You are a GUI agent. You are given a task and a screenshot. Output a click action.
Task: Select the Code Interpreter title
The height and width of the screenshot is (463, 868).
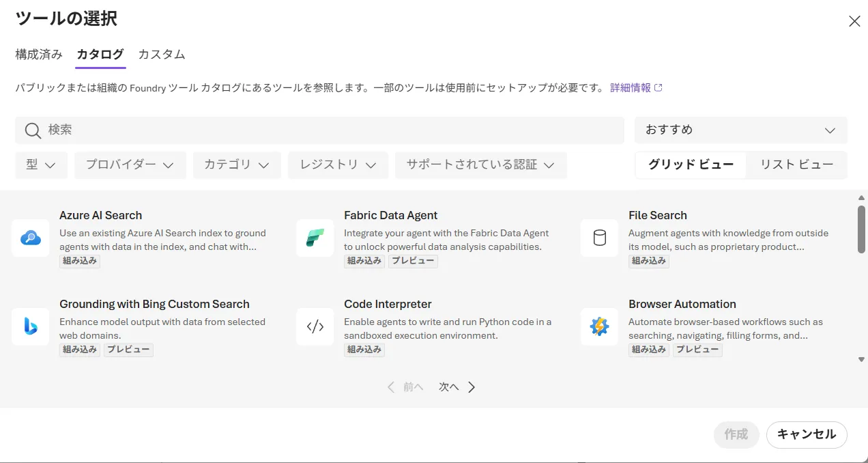coord(388,304)
